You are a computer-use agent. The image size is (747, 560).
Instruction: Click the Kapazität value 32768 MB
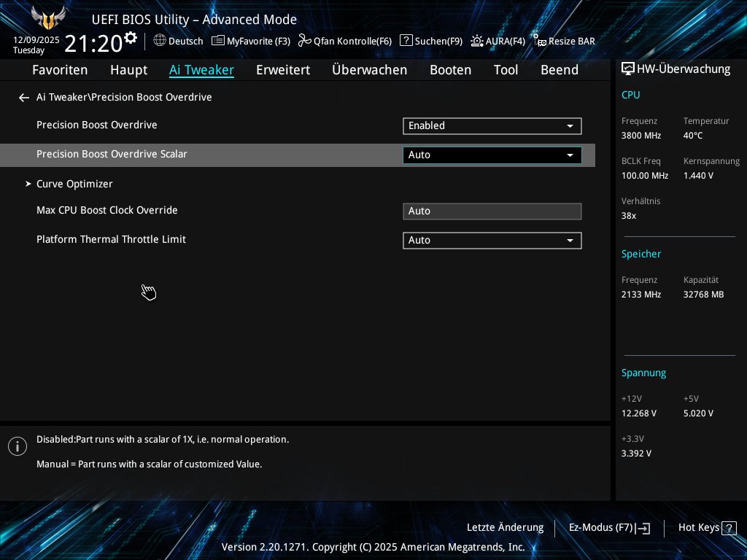pos(704,295)
